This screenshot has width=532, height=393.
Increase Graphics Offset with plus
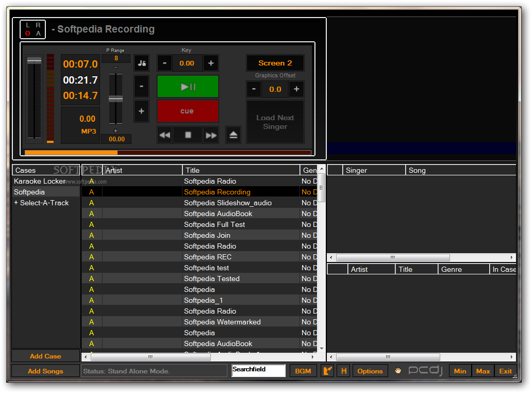[x=296, y=89]
